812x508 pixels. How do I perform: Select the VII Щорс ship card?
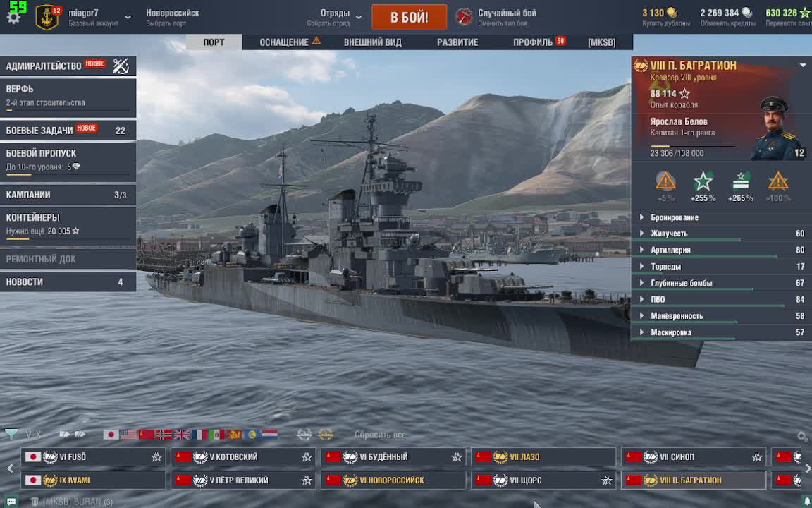pyautogui.click(x=543, y=480)
